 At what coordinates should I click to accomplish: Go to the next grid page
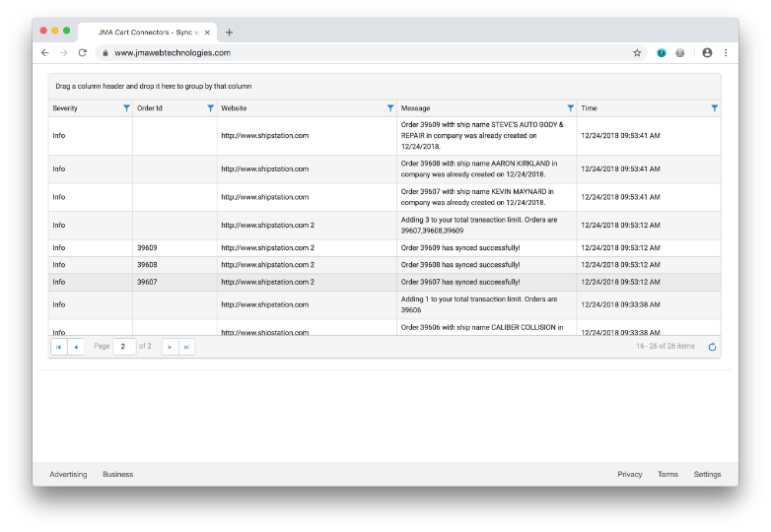coord(171,347)
